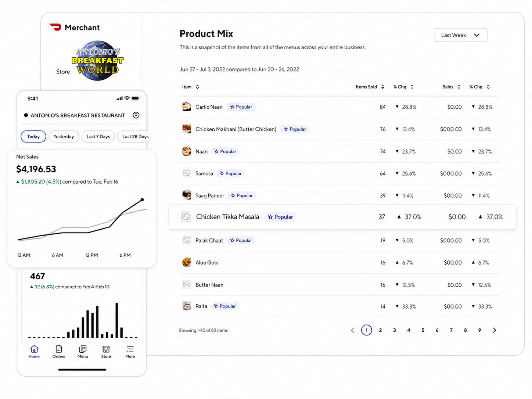
Task: Open the Aloo Gobi item name
Action: point(207,263)
